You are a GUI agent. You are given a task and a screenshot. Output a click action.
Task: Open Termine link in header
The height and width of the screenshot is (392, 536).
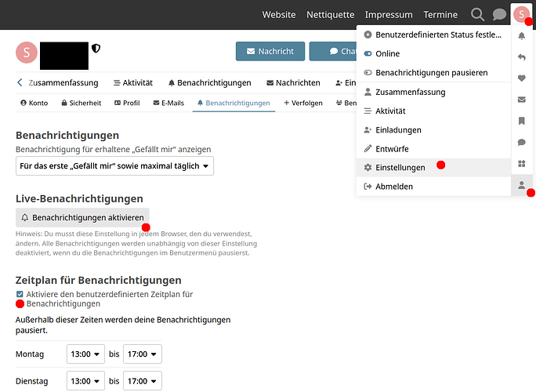(x=440, y=15)
